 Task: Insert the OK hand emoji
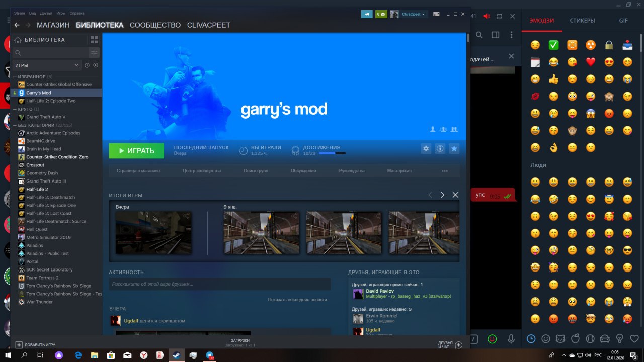(x=553, y=147)
